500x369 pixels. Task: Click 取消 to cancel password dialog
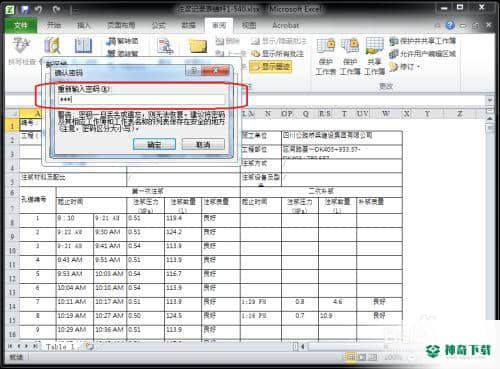click(203, 144)
